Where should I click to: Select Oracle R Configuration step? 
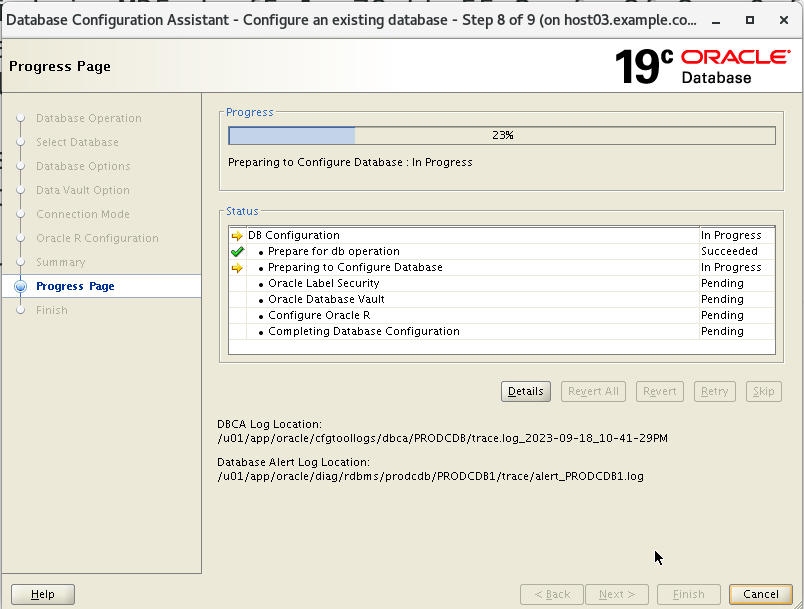coord(97,238)
